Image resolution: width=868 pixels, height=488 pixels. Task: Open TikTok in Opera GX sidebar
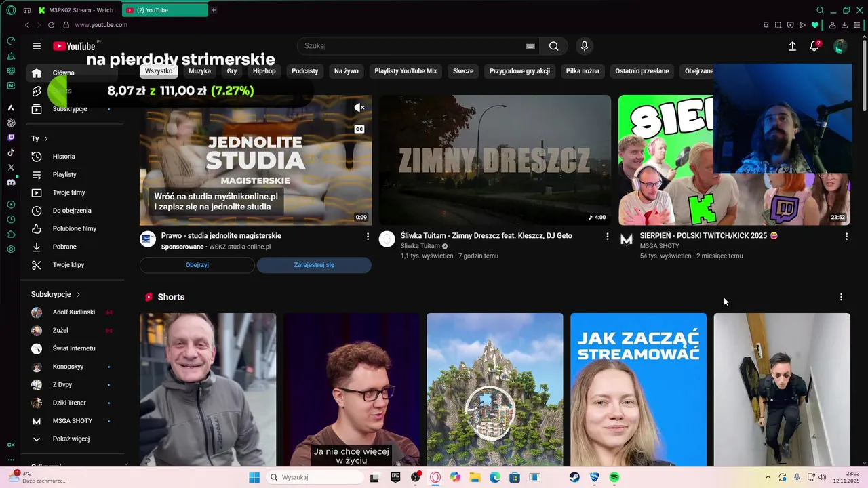[x=11, y=152]
